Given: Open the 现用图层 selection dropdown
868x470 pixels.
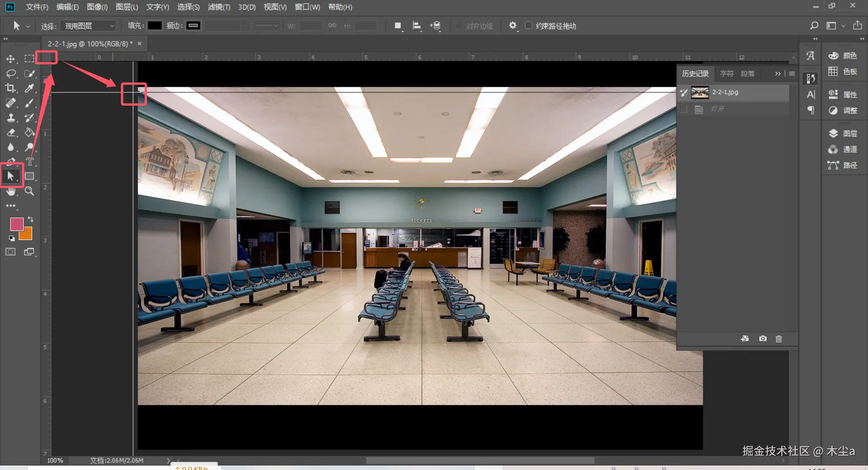Looking at the screenshot, I should tap(88, 26).
